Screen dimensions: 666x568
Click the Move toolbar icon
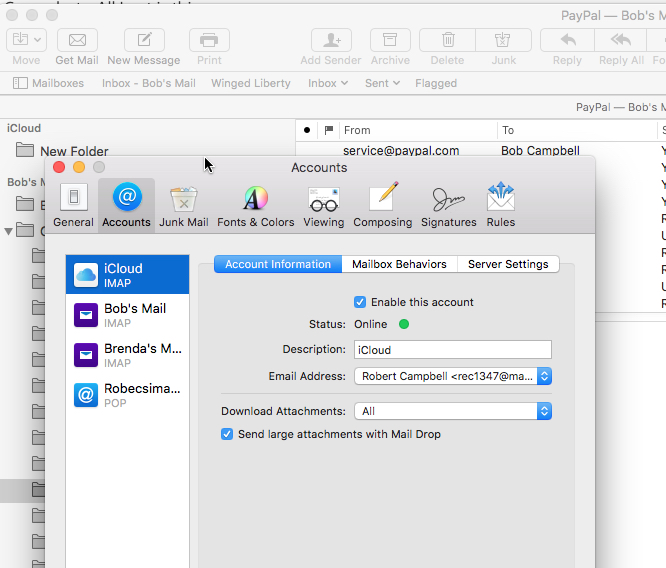[20, 40]
